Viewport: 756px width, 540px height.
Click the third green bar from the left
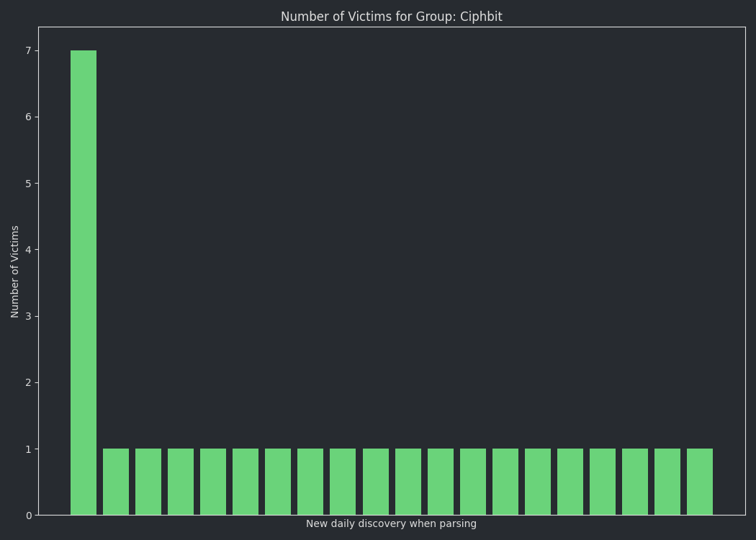tap(148, 482)
